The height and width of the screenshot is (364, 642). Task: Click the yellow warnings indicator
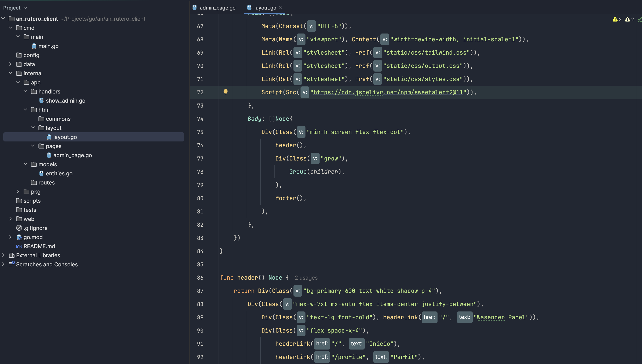coord(617,19)
